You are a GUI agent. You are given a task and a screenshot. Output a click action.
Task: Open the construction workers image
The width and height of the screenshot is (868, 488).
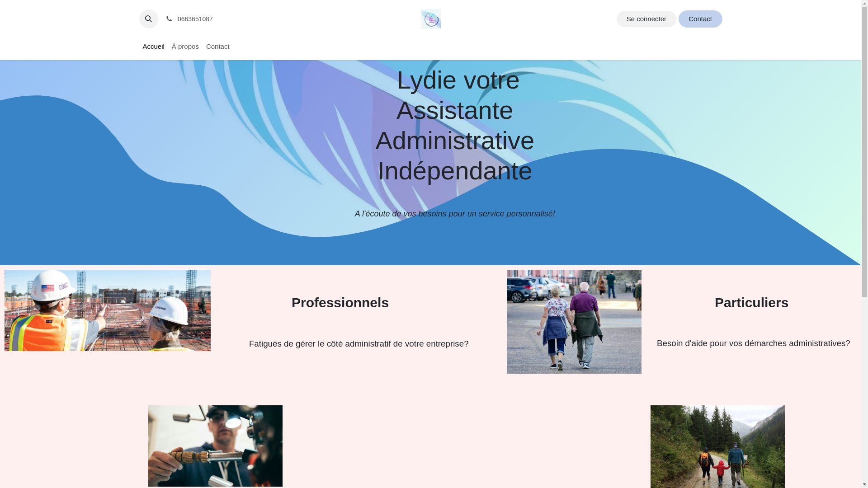point(108,310)
